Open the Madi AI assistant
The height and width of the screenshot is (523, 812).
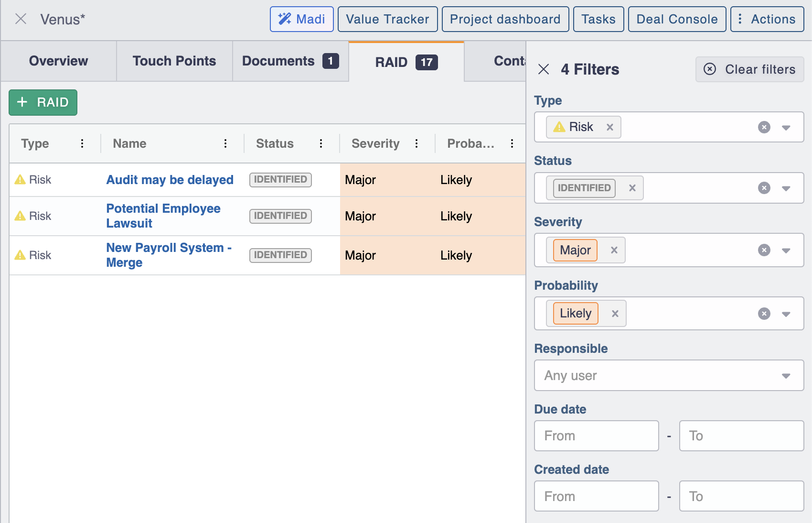(302, 19)
